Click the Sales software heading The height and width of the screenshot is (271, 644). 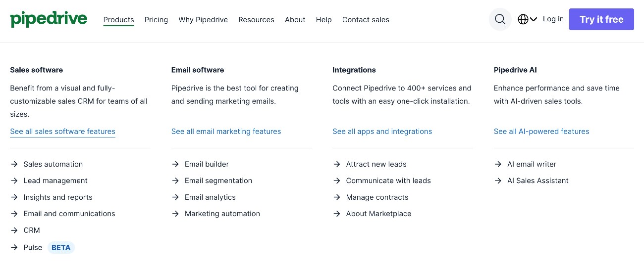[x=36, y=70]
